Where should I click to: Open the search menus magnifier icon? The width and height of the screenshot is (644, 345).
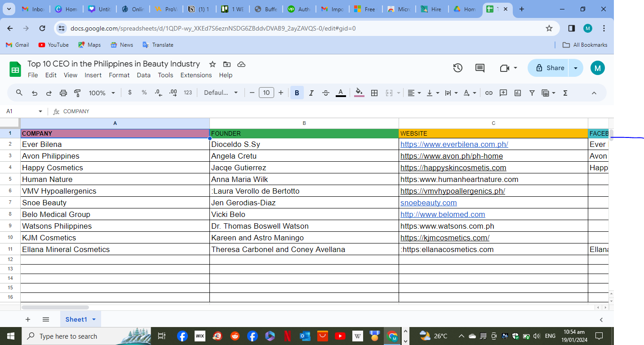tap(19, 93)
